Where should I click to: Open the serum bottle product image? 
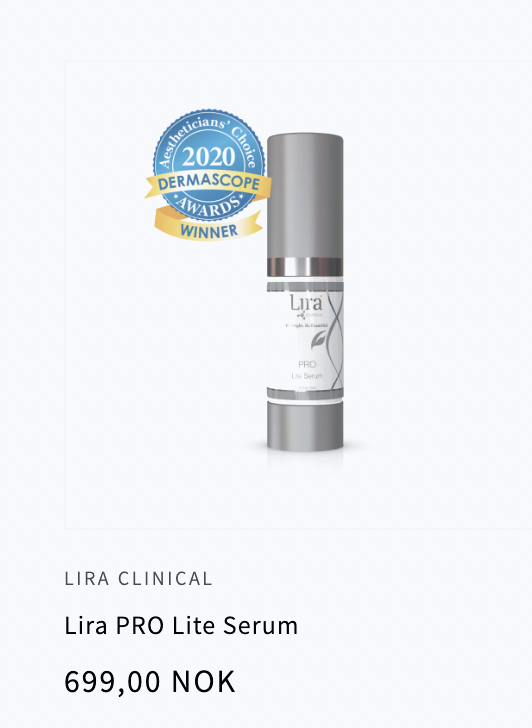305,292
